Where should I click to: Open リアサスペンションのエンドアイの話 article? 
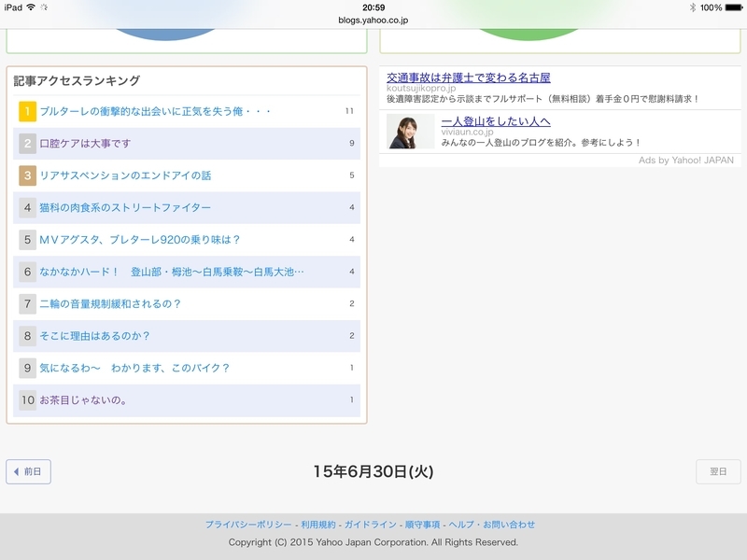point(125,175)
